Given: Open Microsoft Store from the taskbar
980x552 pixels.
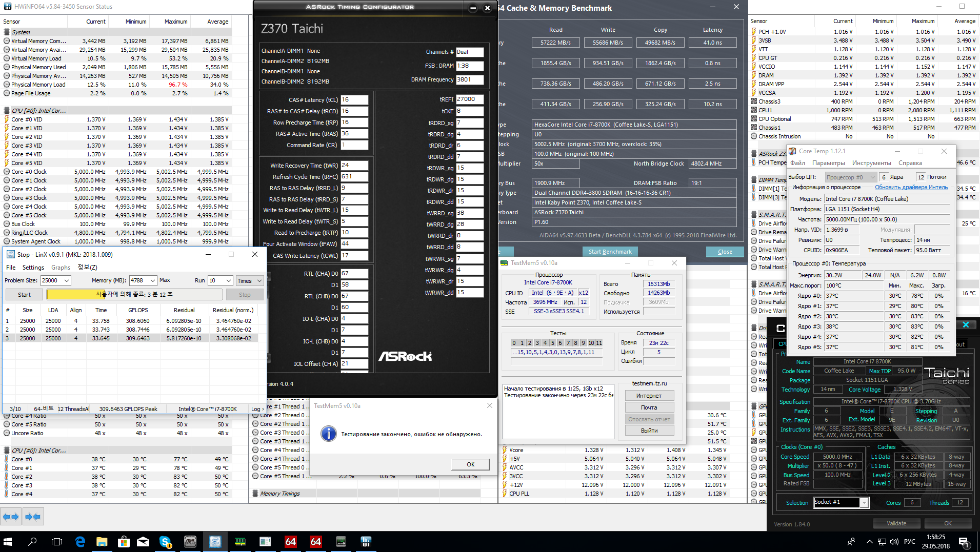Looking at the screenshot, I should point(123,542).
